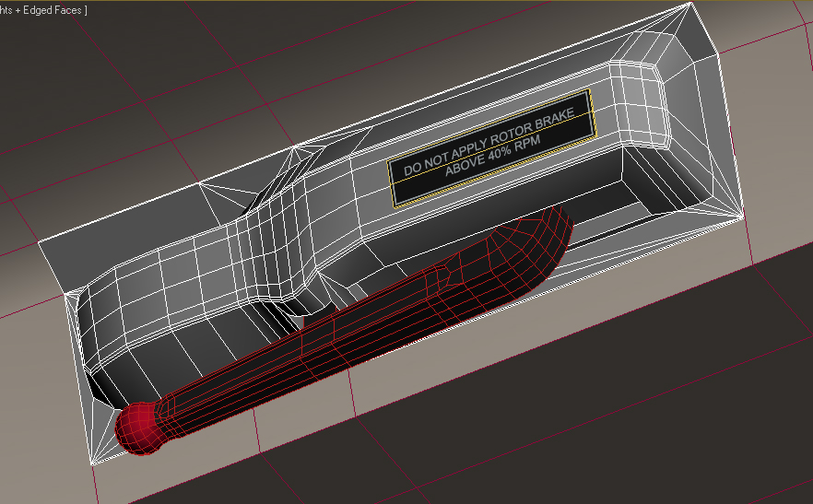
Task: Select the bottom-left corner vertex near the knob
Action: 92,463
